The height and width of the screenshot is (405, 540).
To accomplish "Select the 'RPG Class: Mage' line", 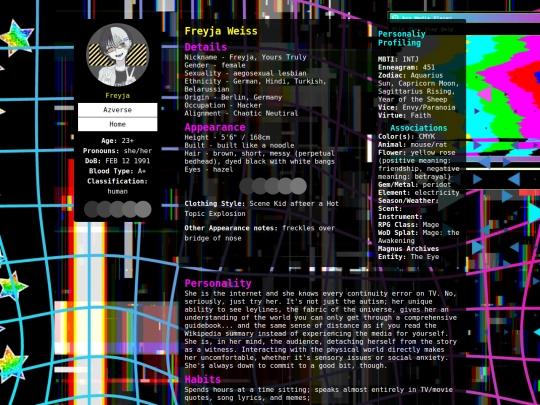I will tap(408, 225).
